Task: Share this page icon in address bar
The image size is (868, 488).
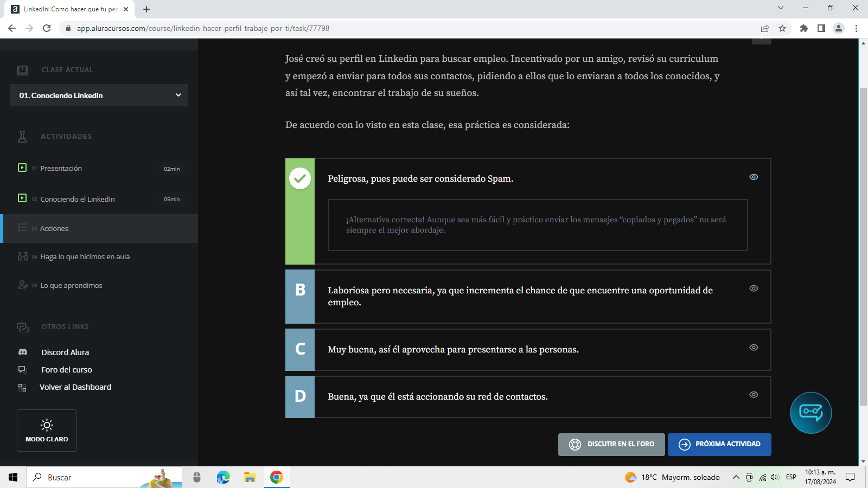Action: click(x=765, y=28)
